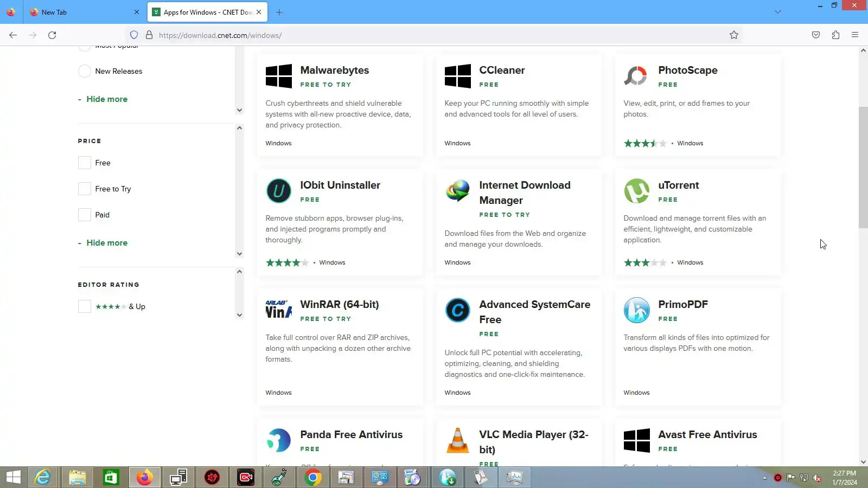Click the PhotoScape star rating

[x=645, y=144]
